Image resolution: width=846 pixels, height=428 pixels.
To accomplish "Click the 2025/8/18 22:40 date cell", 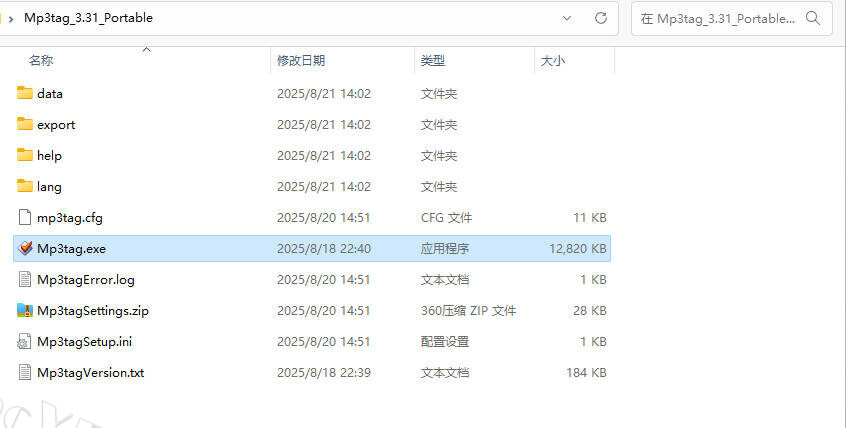I will [x=324, y=249].
